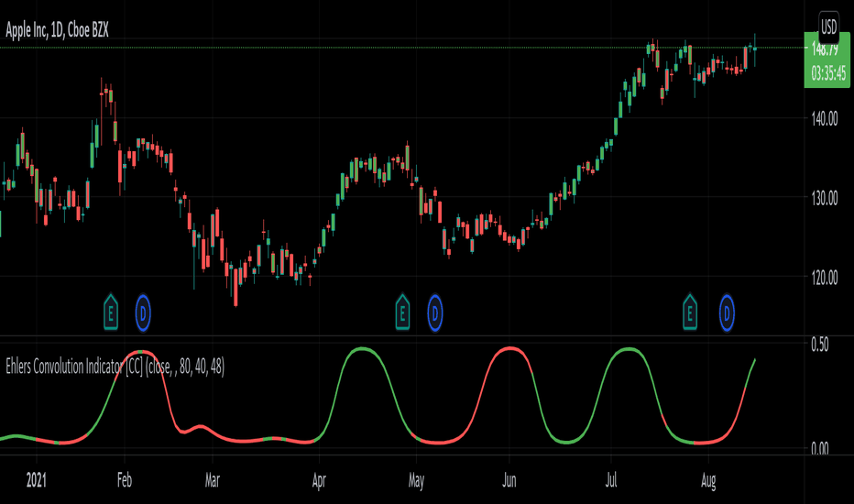
Task: Click the 130.00 price axis label
Action: coord(824,198)
